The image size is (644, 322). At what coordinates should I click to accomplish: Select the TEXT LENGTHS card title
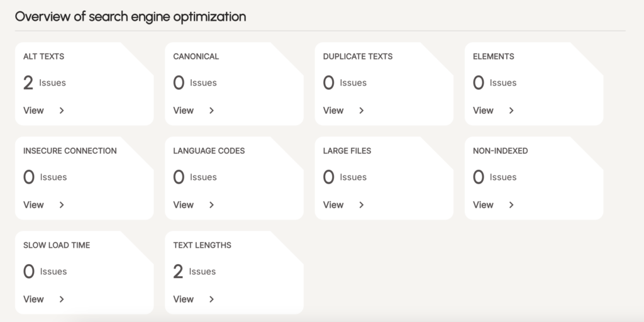coord(202,245)
